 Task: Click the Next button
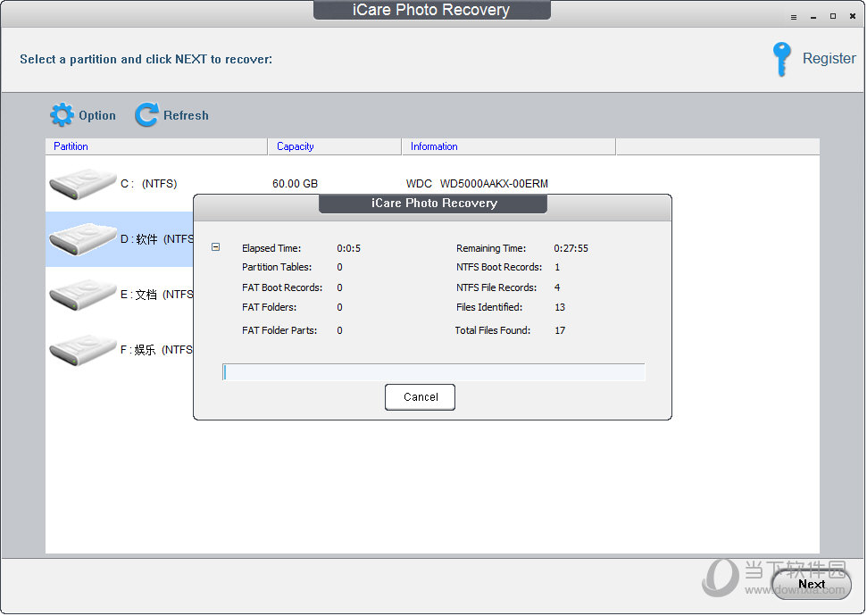(x=811, y=584)
